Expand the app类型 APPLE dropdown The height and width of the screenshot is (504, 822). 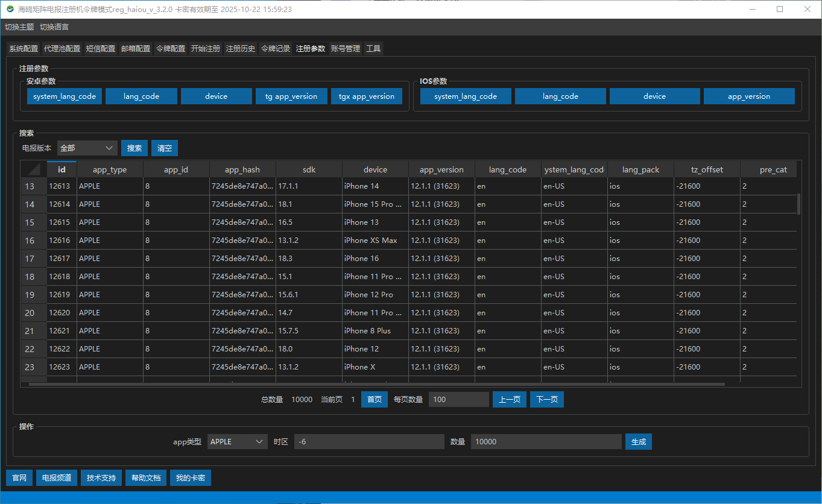pos(237,442)
